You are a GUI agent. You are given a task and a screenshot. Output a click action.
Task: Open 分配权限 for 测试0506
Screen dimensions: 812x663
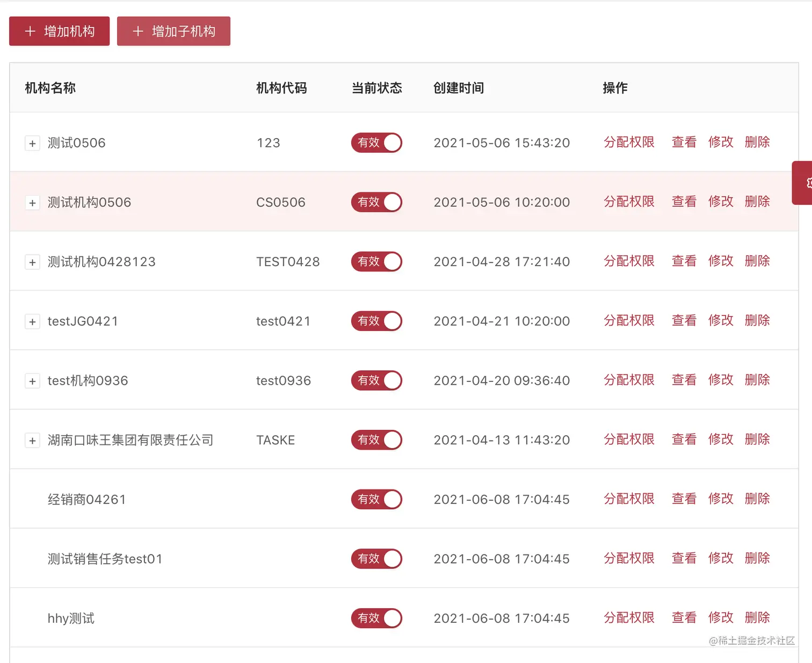(628, 142)
